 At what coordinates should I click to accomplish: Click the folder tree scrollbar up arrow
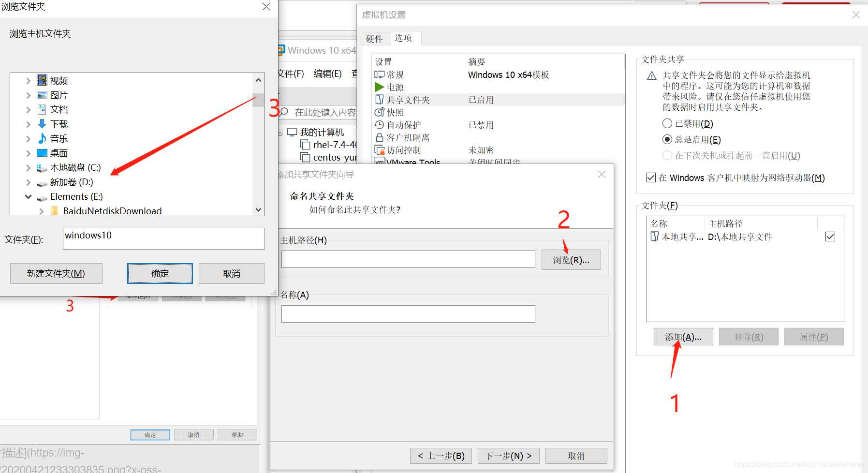coord(258,80)
